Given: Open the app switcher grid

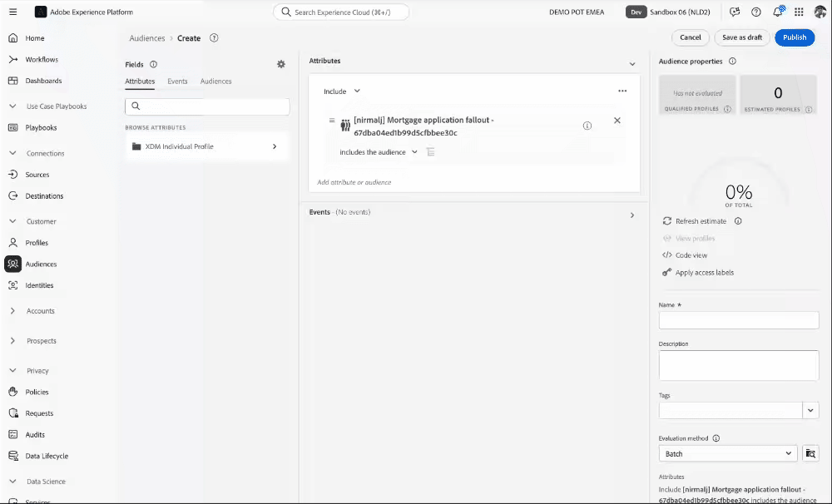Looking at the screenshot, I should click(799, 12).
